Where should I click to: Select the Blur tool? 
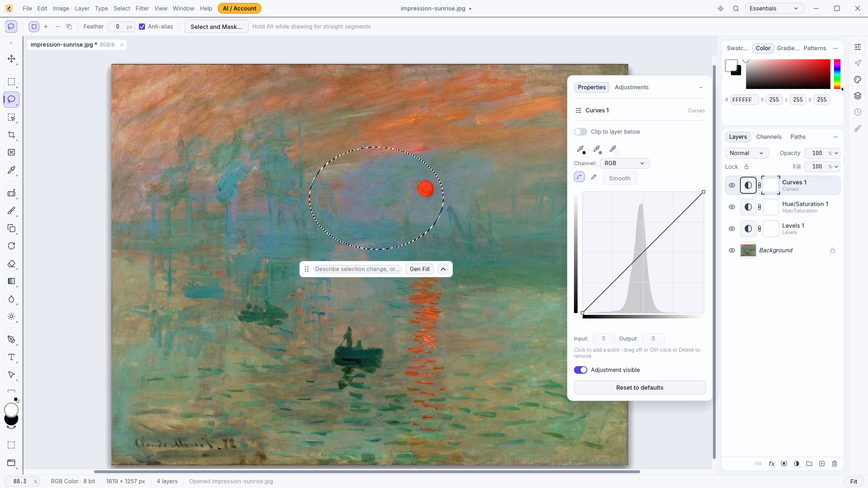pyautogui.click(x=11, y=299)
